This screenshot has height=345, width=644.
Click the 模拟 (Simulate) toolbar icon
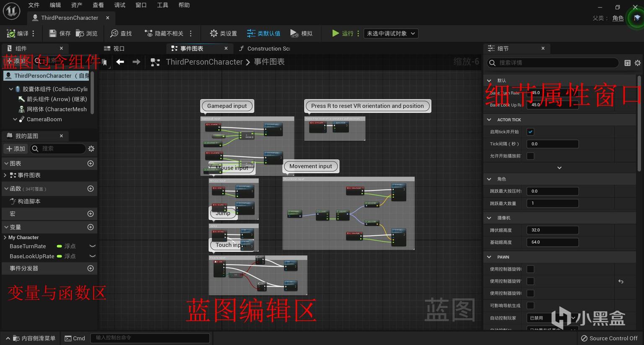tap(294, 33)
